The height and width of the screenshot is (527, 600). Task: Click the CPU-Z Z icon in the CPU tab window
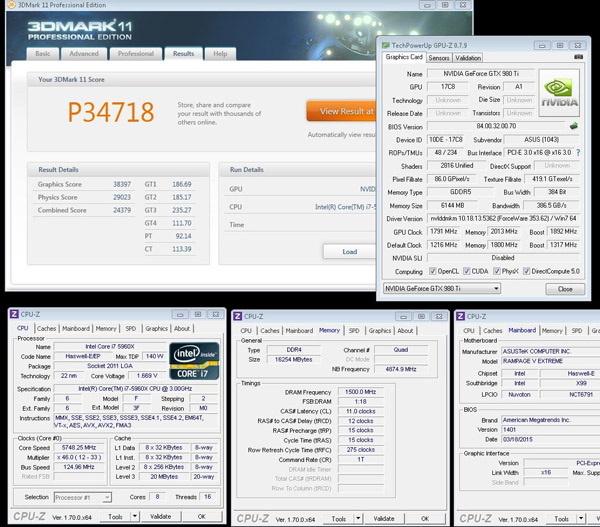click(x=14, y=314)
